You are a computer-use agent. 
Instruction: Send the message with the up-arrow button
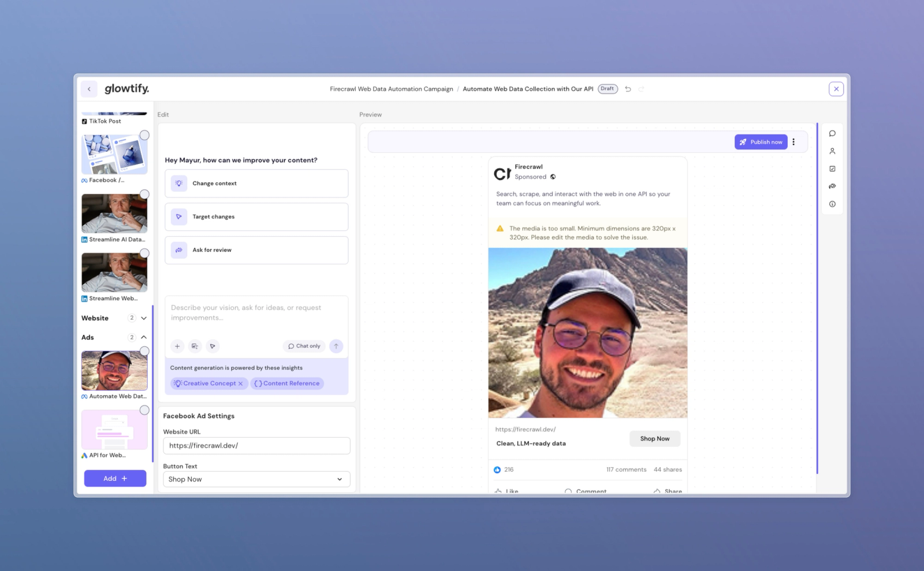(336, 346)
